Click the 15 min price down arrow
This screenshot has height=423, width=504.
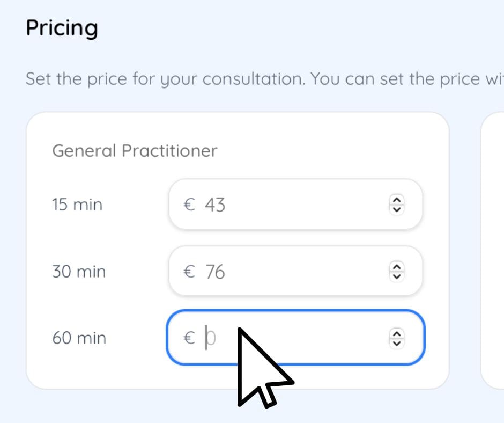click(x=396, y=209)
